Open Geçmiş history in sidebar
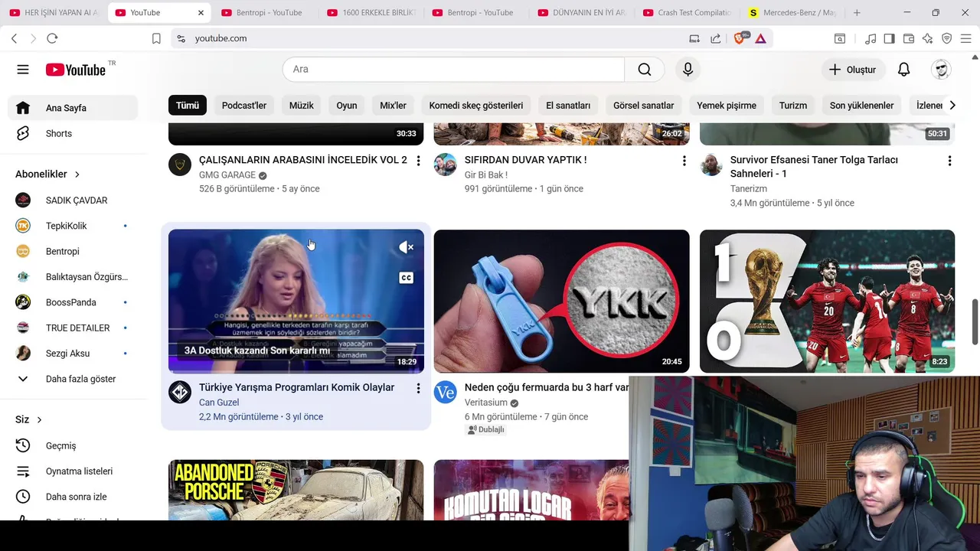Viewport: 980px width, 551px height. pyautogui.click(x=73, y=445)
